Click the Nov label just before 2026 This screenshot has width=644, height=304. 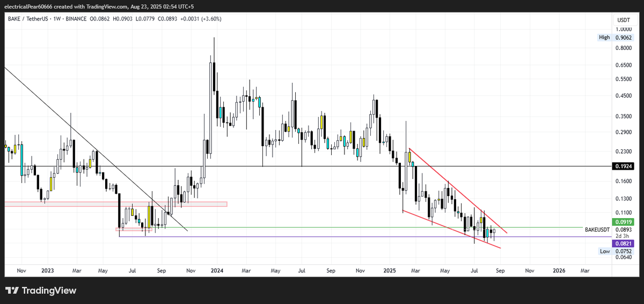[x=531, y=271]
